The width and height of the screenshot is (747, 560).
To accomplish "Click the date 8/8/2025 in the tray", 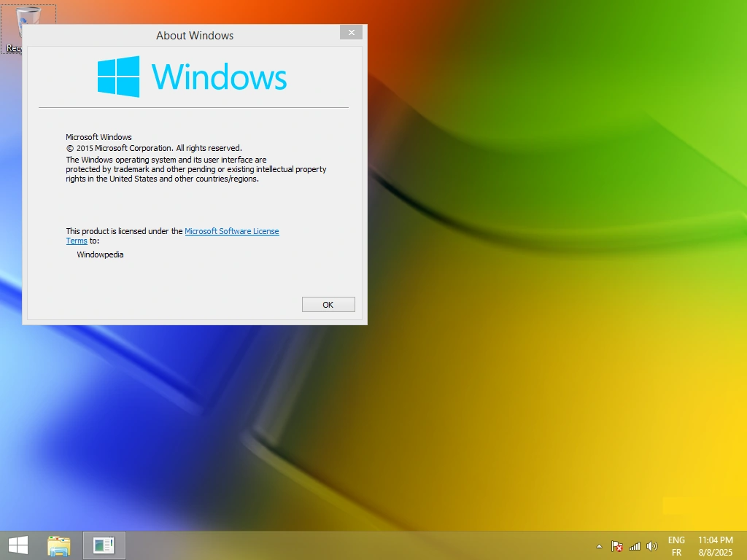I will pos(716,552).
